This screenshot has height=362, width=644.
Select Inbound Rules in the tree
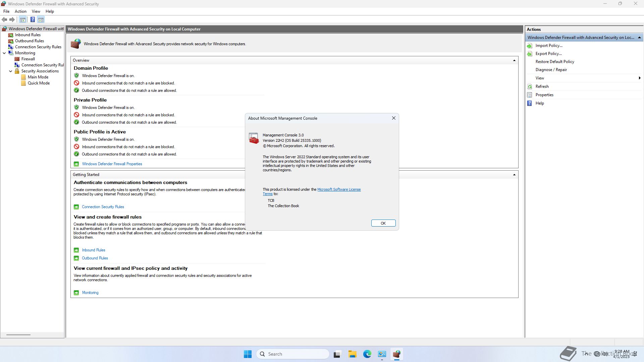click(x=28, y=35)
